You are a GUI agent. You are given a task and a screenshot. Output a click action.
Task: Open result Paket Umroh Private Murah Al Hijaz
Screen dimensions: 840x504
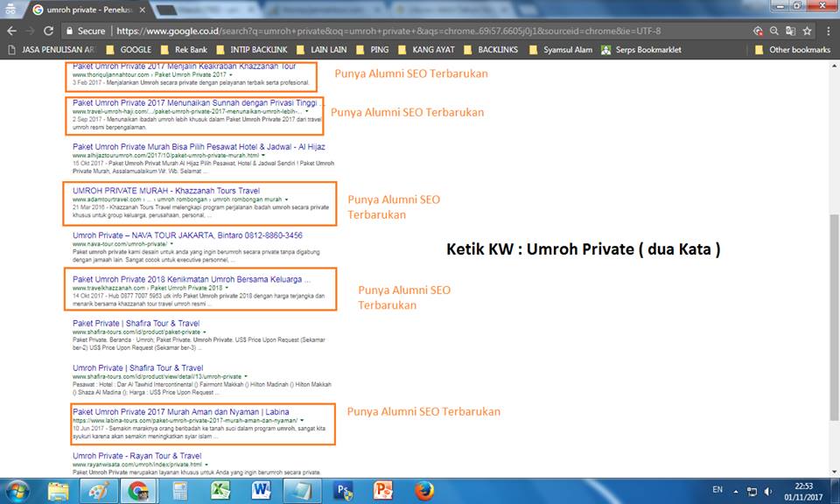[199, 146]
